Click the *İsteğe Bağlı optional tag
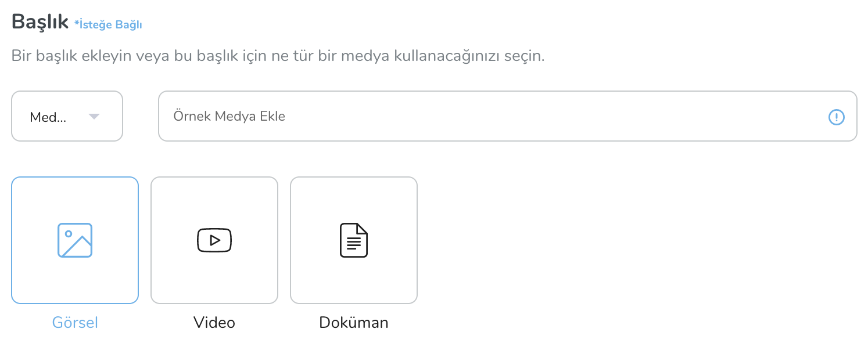This screenshot has height=347, width=868. 108,24
